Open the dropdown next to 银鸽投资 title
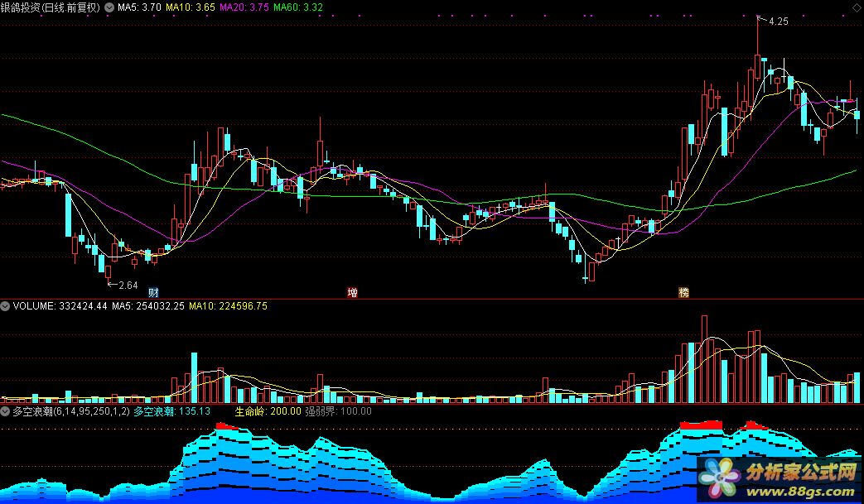 click(109, 7)
